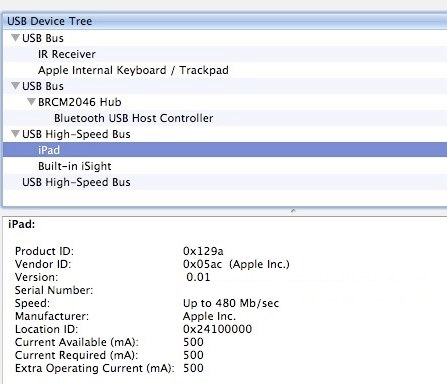Click the Current Available (mA): label
Screen dimensions: 447x384
(77, 342)
